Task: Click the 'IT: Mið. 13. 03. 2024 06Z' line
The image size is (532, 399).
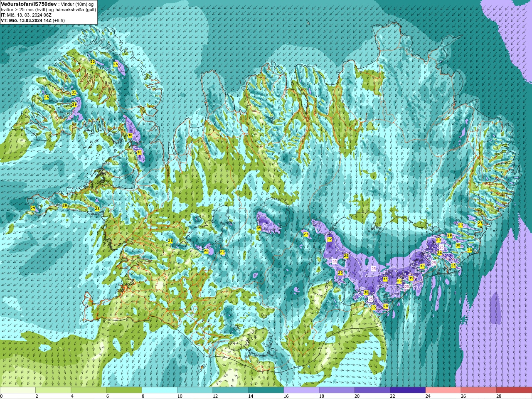Action: 26,15
